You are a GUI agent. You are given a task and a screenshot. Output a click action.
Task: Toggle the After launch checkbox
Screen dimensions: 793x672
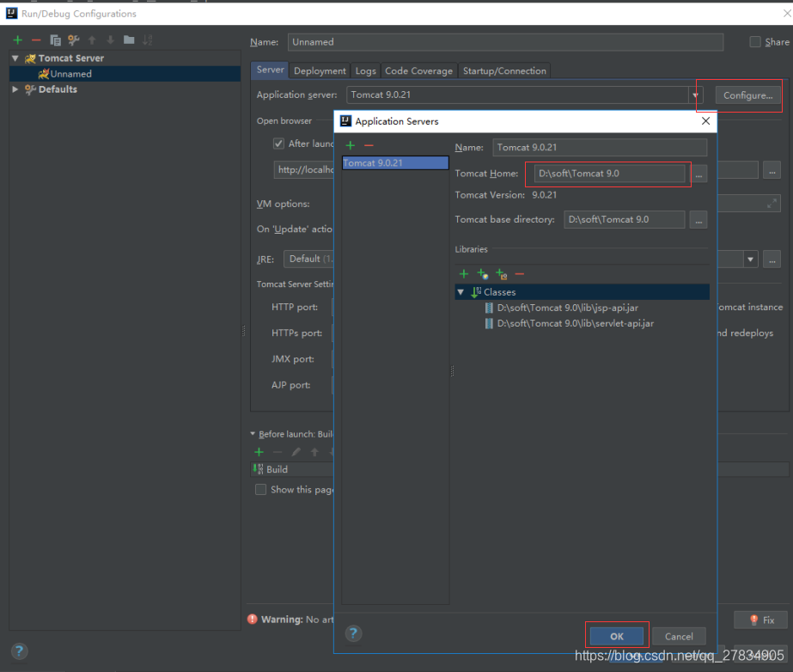tap(278, 144)
